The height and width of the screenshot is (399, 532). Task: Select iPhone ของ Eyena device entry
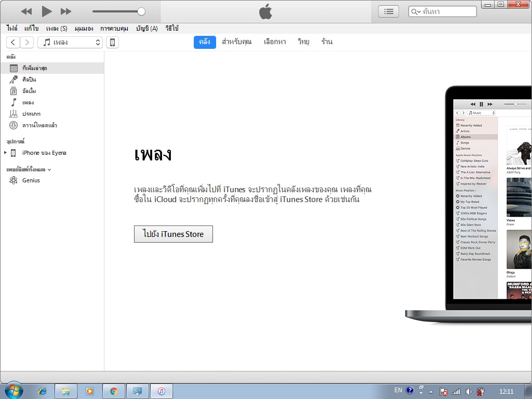click(44, 153)
